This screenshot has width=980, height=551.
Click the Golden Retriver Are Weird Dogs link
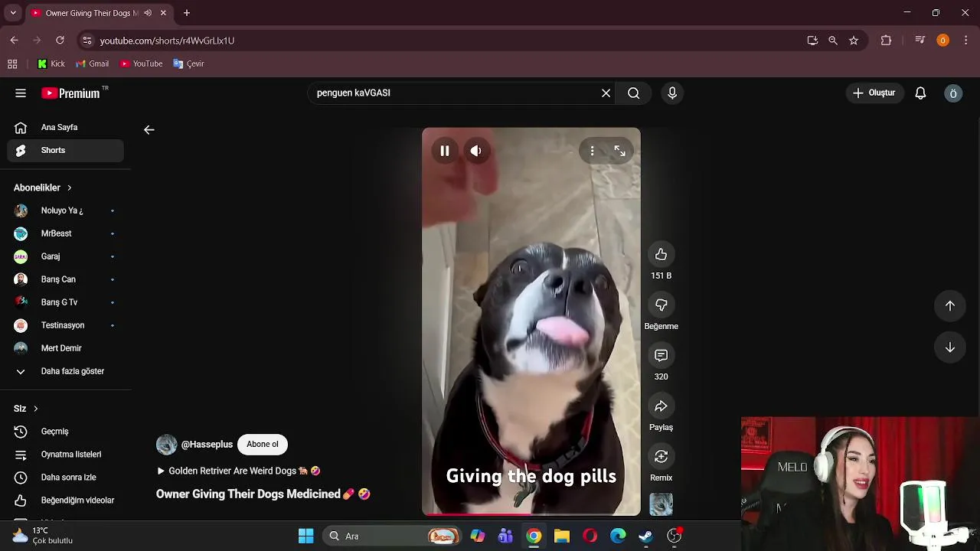(238, 471)
